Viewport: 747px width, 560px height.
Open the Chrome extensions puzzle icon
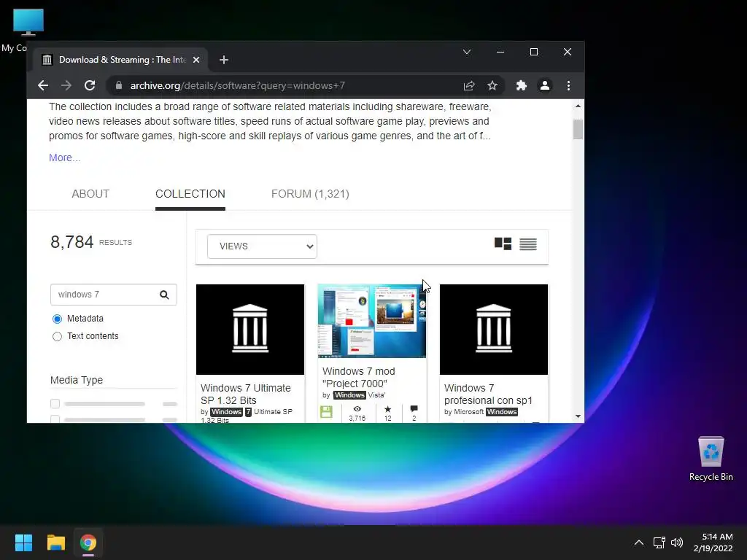point(521,86)
